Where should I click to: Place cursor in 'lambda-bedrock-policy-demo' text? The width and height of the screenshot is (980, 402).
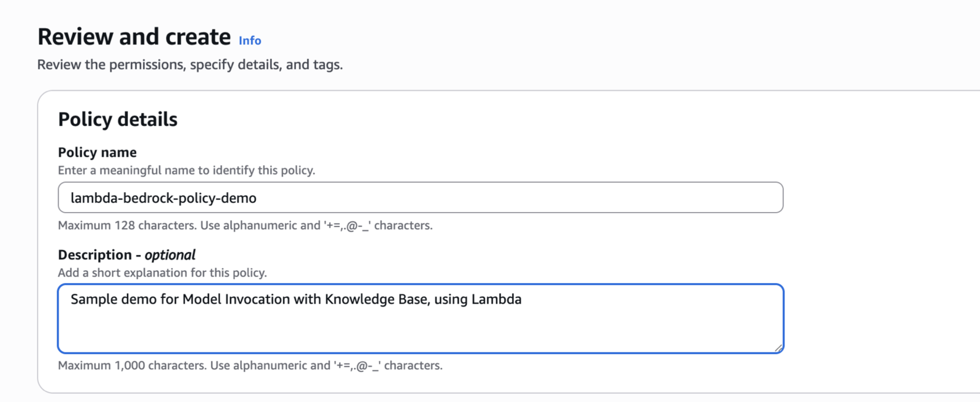[163, 198]
